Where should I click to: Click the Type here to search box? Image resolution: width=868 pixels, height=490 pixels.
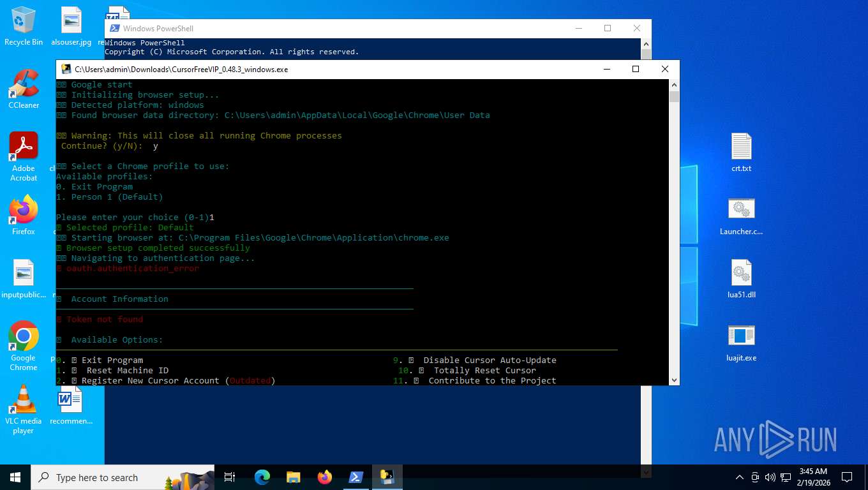(123, 477)
